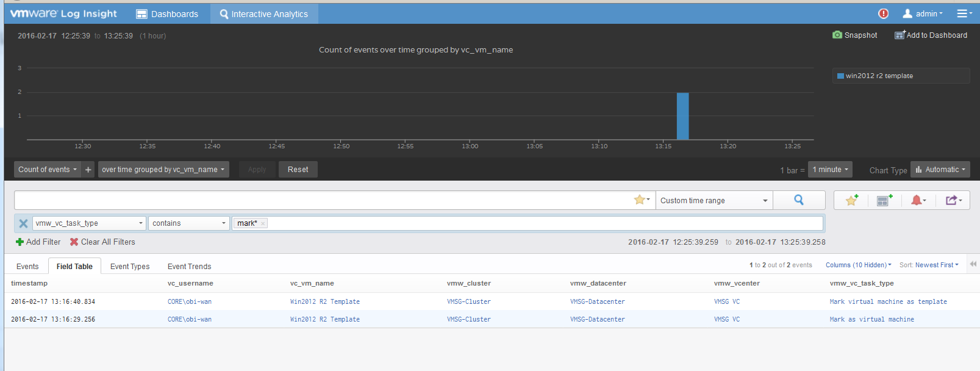Open favorite queries star in search bar

(642, 200)
